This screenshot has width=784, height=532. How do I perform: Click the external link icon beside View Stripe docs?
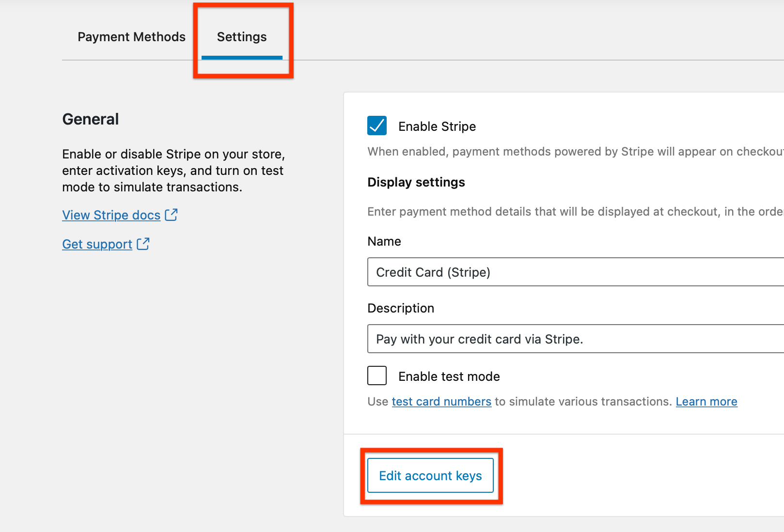[x=171, y=215]
